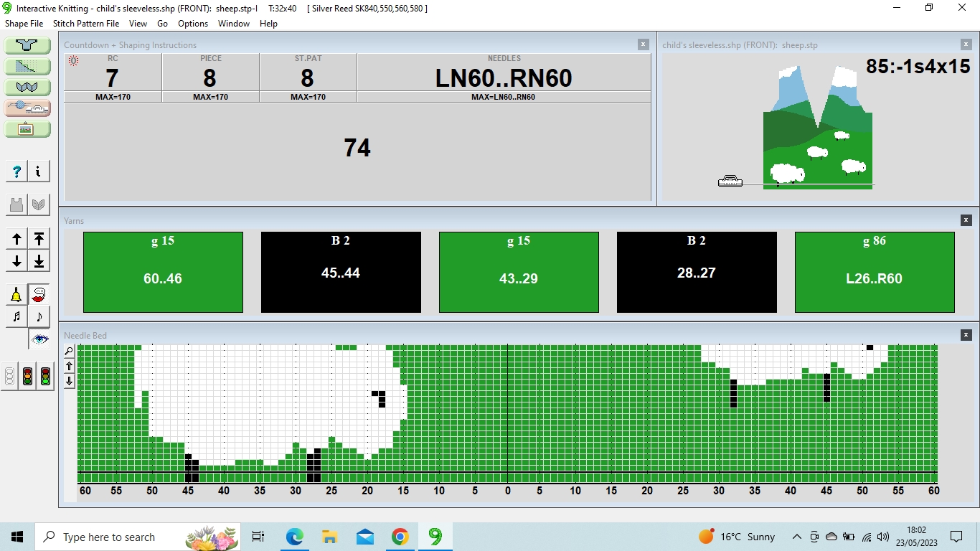
Task: Click the information 'i' icon
Action: 38,171
